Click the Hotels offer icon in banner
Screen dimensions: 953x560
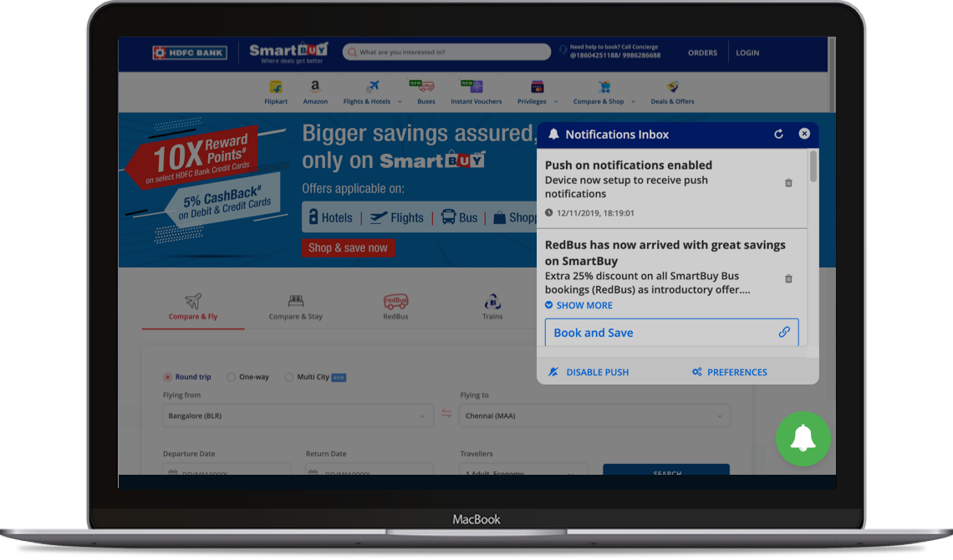313,216
